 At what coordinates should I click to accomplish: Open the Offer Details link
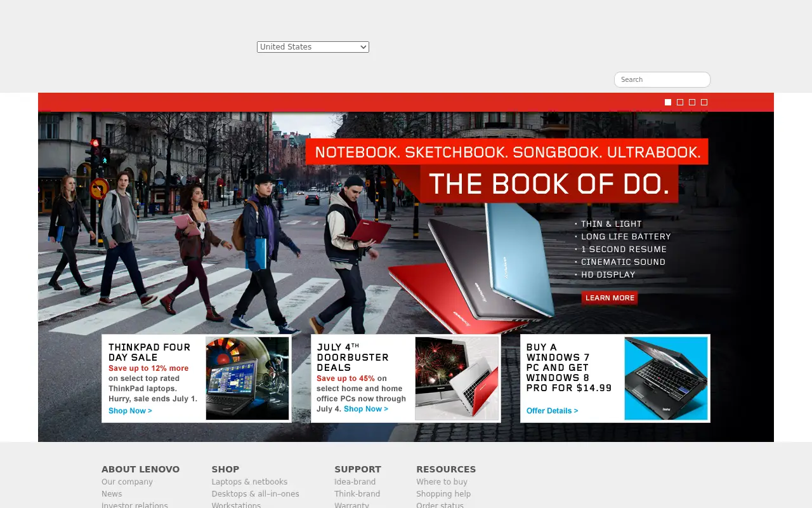(x=552, y=411)
